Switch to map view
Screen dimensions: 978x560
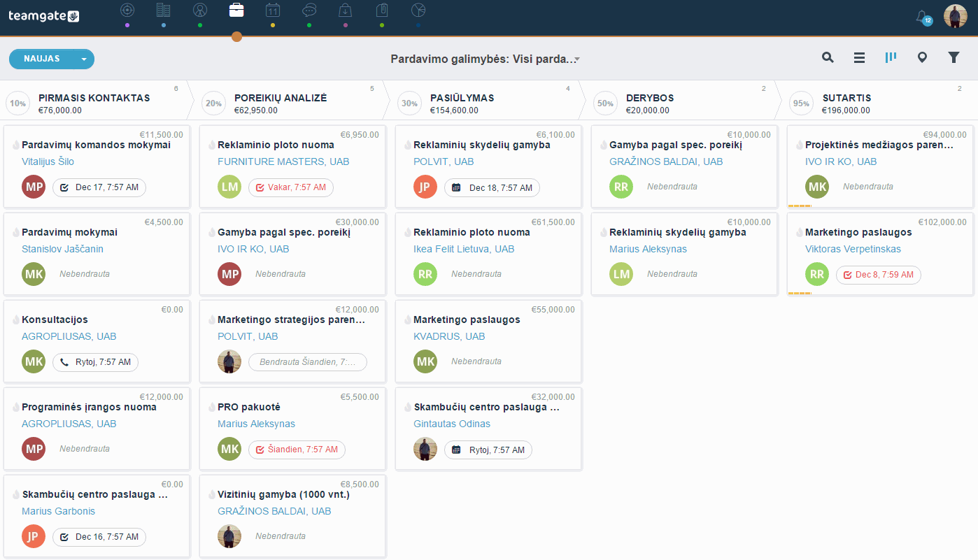tap(922, 58)
